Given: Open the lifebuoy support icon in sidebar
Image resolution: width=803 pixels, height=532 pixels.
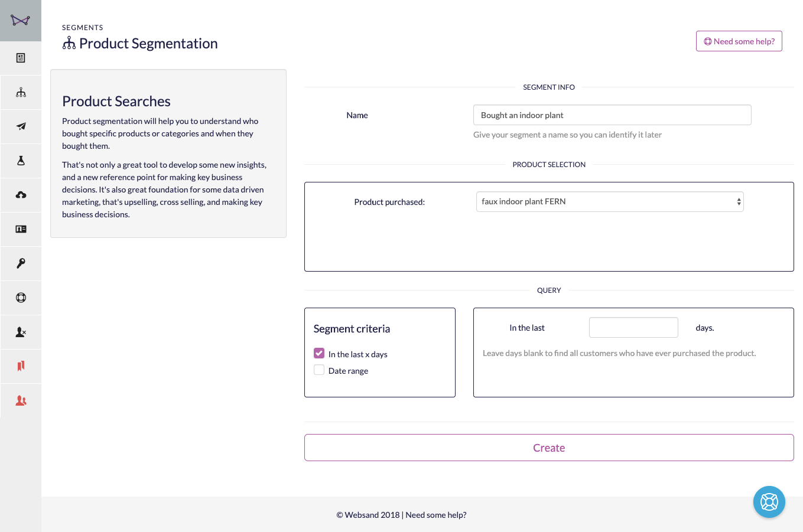Looking at the screenshot, I should [x=21, y=298].
